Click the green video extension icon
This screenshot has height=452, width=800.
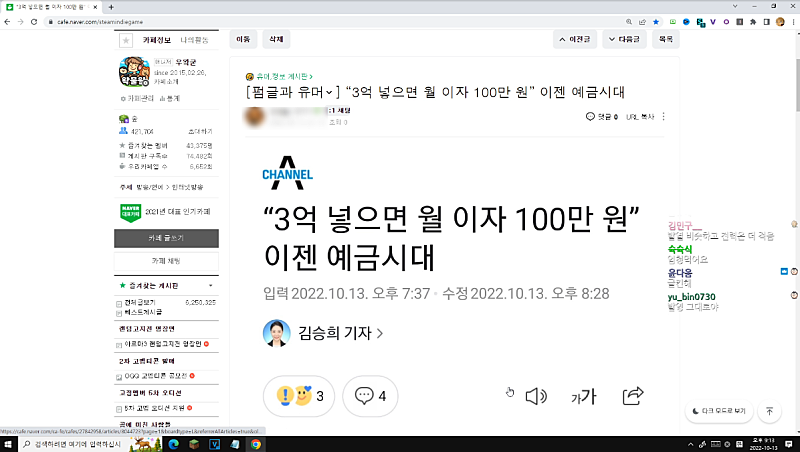(673, 22)
